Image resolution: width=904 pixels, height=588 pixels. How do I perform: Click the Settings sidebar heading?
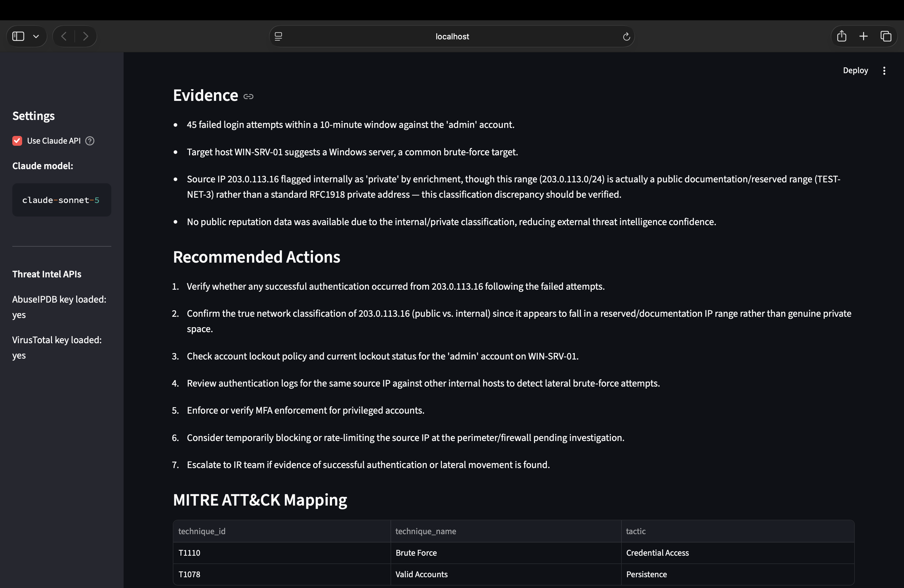[x=34, y=116]
